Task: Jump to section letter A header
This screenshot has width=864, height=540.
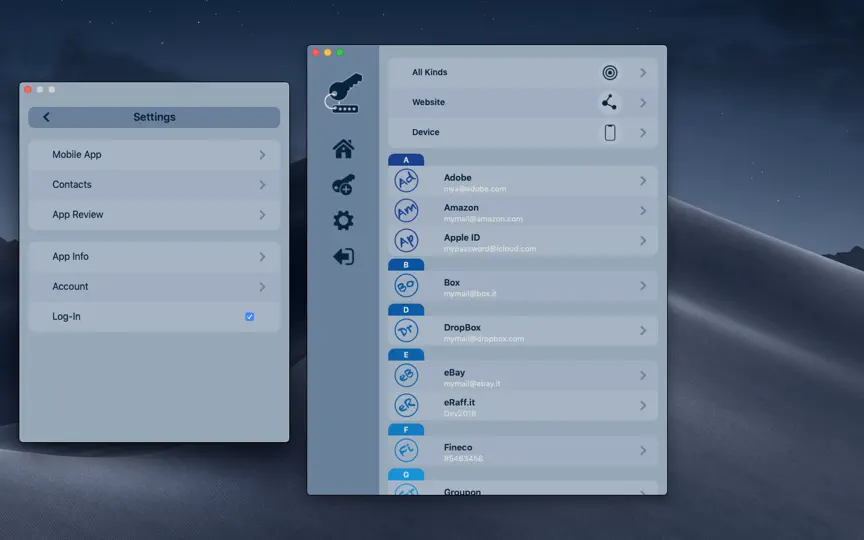Action: point(406,160)
